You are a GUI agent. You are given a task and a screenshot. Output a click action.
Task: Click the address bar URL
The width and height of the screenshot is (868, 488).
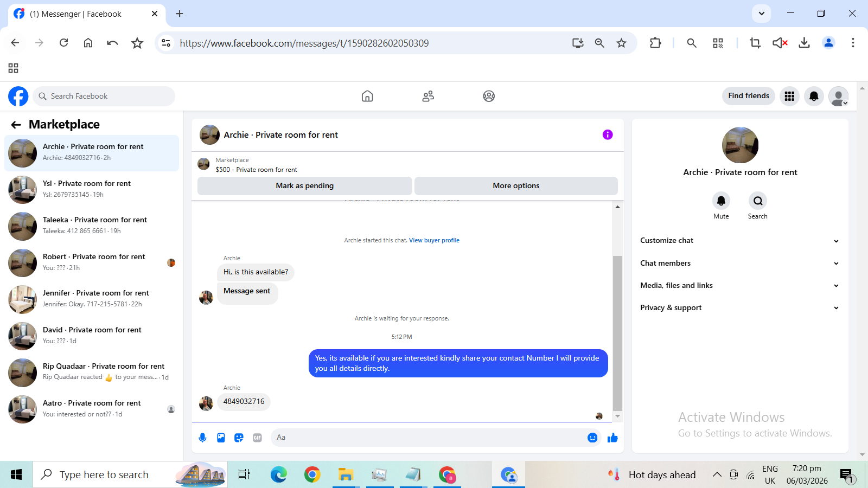(x=304, y=43)
